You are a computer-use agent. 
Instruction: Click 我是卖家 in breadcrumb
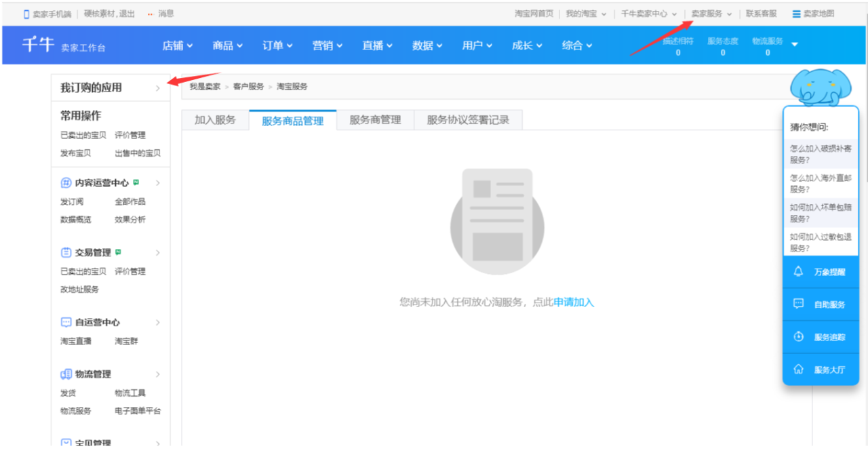pos(205,87)
